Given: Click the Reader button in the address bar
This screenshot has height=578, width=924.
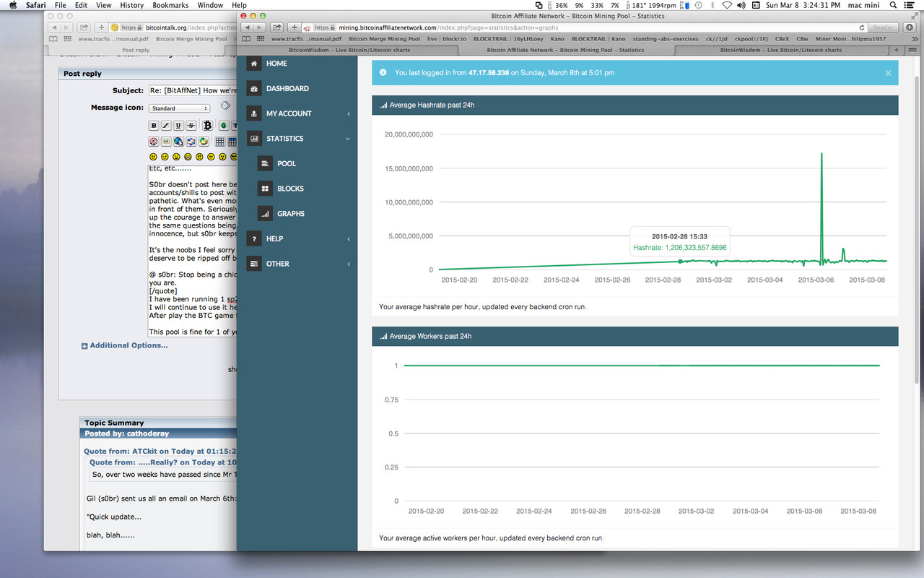Looking at the screenshot, I should (x=882, y=27).
